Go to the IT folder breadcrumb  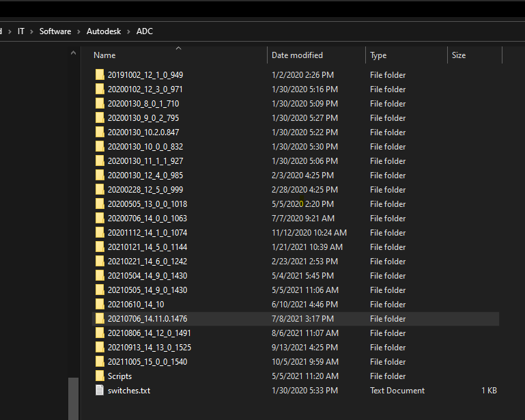[19, 31]
